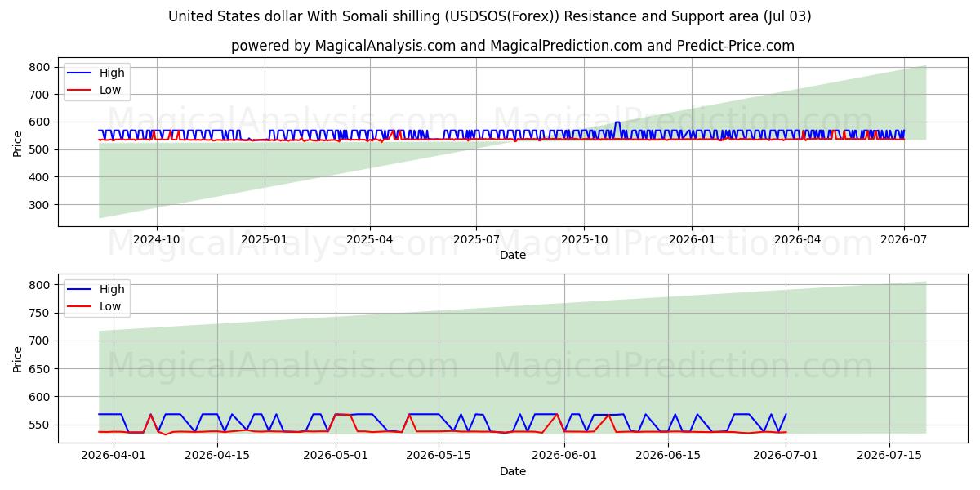
Task: Click the 'Date' x-axis label of top chart
Action: pos(513,256)
